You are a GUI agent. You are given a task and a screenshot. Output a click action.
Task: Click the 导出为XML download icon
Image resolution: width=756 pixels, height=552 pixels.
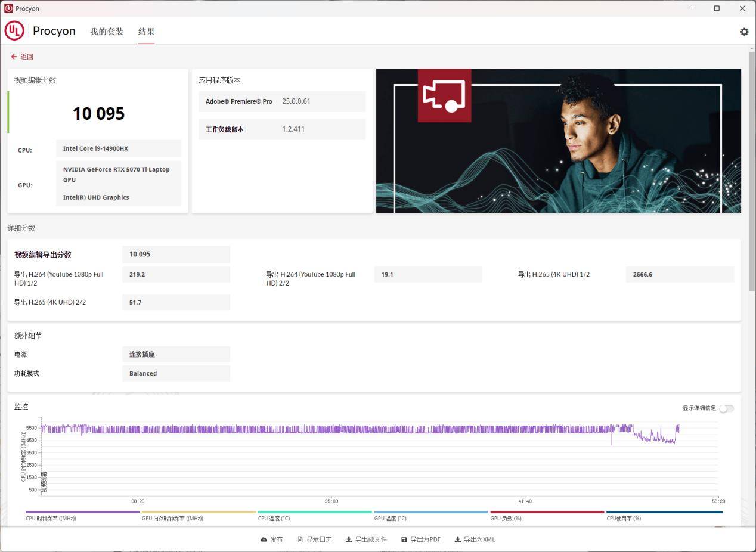pos(457,539)
